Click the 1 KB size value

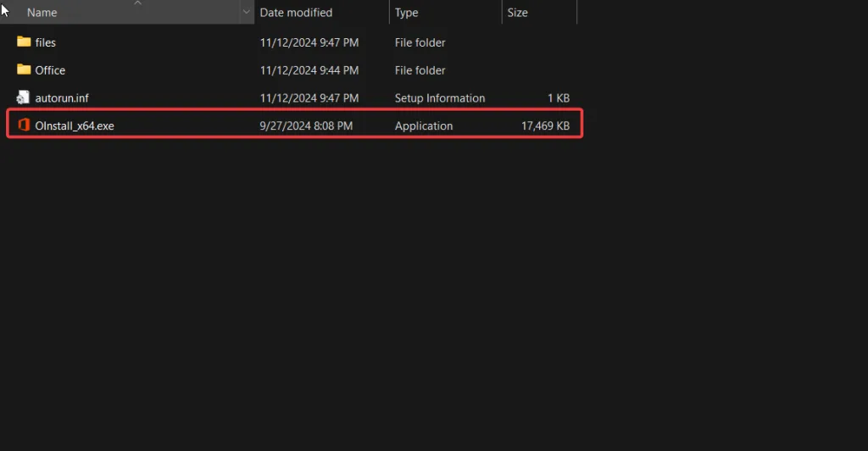pyautogui.click(x=559, y=98)
